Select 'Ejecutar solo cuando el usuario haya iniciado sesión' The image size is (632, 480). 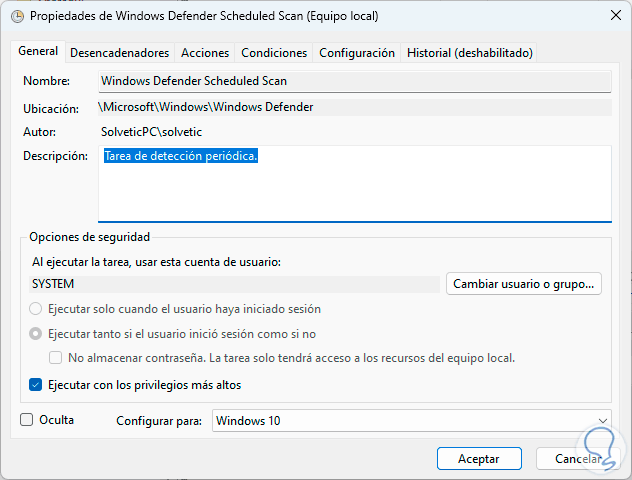37,309
